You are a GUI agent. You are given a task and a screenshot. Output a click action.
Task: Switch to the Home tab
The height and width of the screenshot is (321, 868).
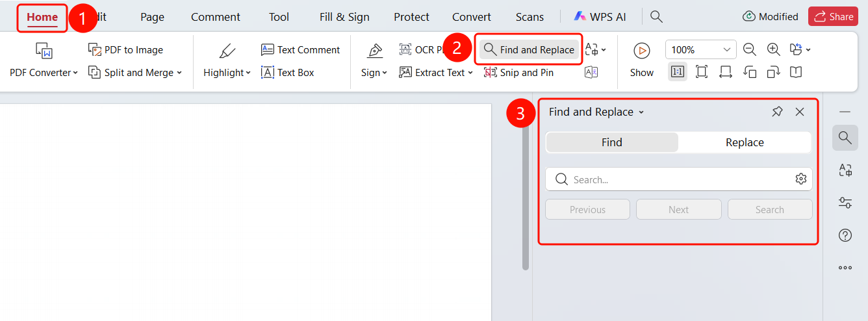42,17
